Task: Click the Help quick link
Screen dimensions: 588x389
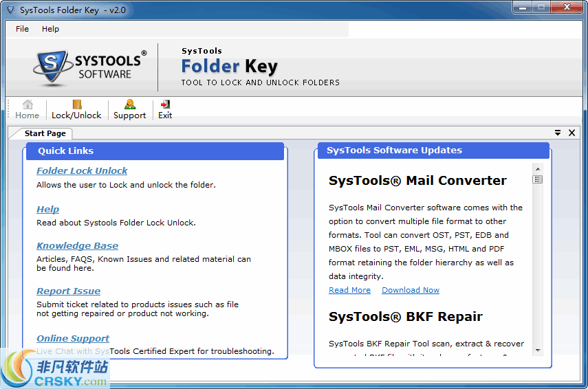Action: [47, 209]
